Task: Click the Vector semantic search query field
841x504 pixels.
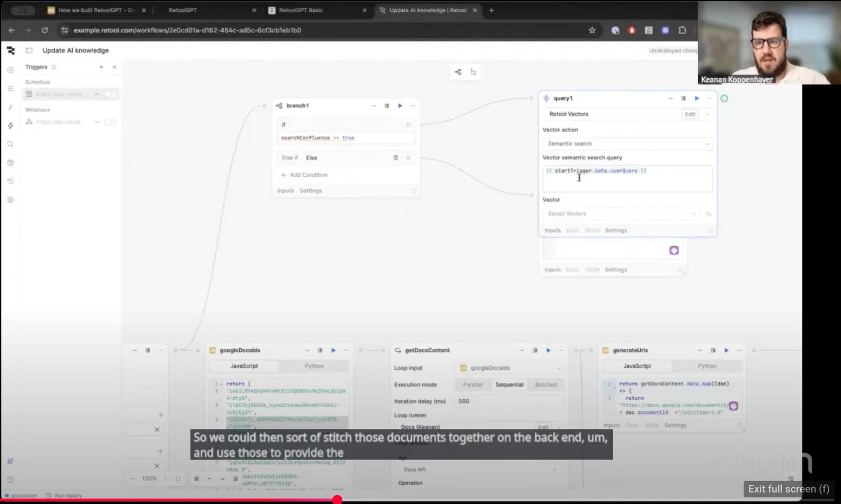Action: tap(627, 179)
